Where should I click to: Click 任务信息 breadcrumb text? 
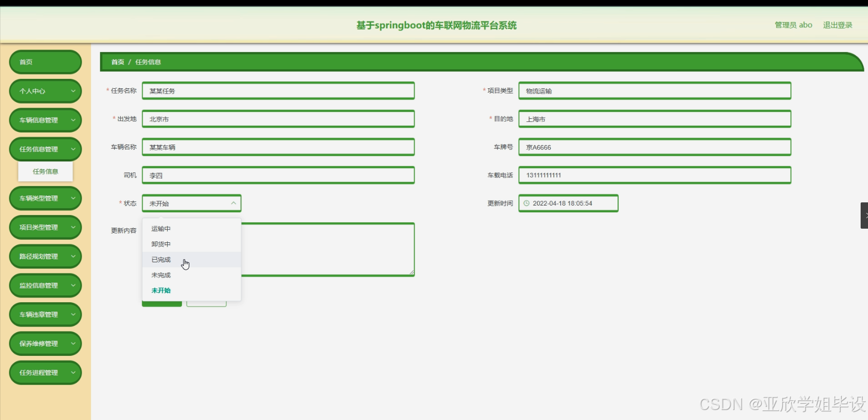(x=148, y=62)
